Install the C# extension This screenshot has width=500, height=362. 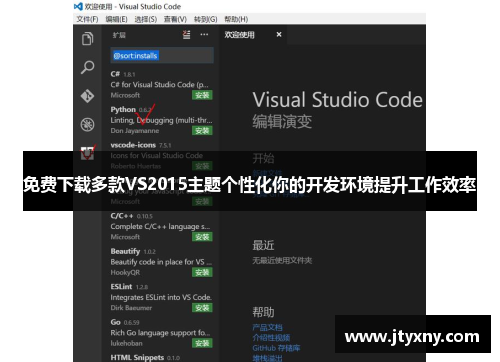tap(202, 95)
